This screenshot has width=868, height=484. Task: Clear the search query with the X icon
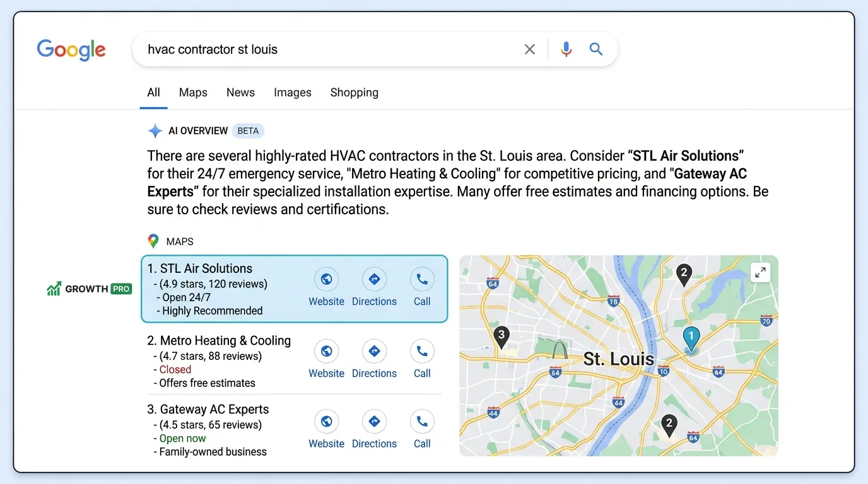click(530, 49)
